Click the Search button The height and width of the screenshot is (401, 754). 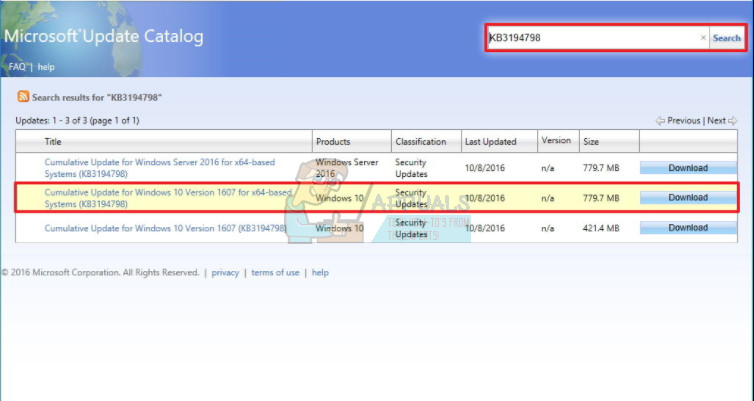pos(727,38)
